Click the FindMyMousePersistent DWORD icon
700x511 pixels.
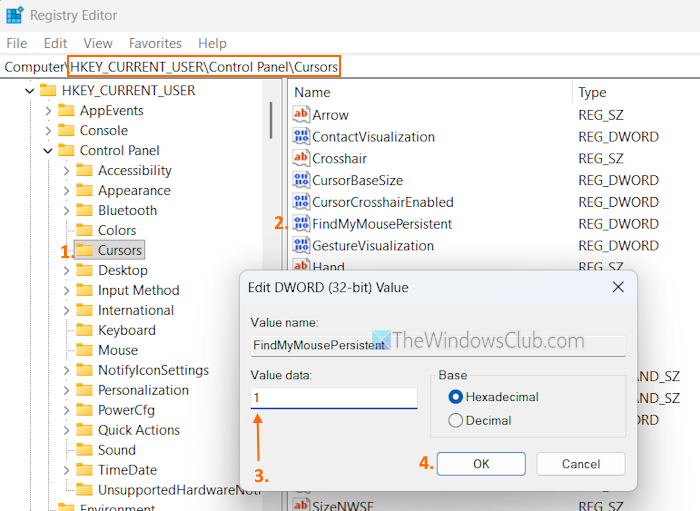pos(301,223)
